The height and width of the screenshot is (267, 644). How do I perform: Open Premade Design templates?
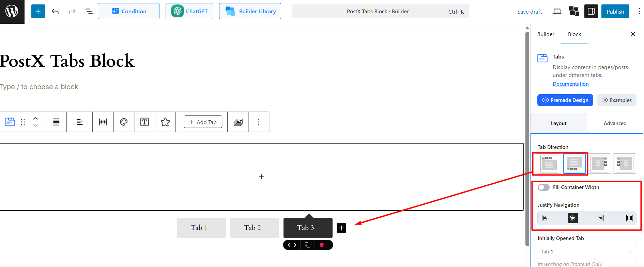click(565, 100)
